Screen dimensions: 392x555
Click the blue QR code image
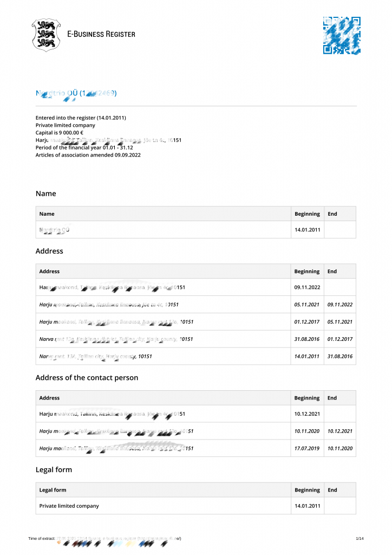pos(342,35)
